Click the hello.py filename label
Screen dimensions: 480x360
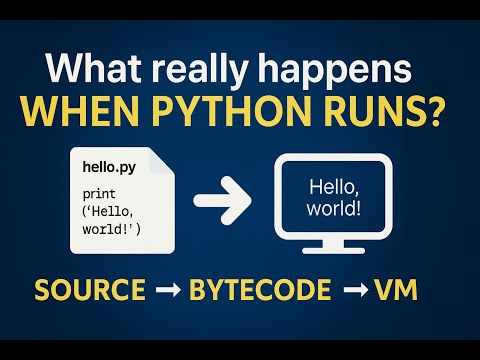coord(109,167)
